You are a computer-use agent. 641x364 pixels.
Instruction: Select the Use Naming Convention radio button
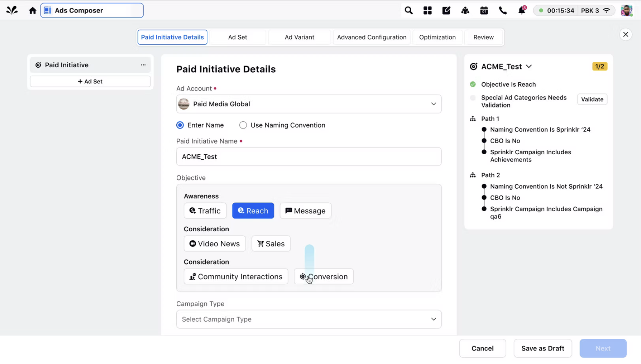tap(243, 125)
